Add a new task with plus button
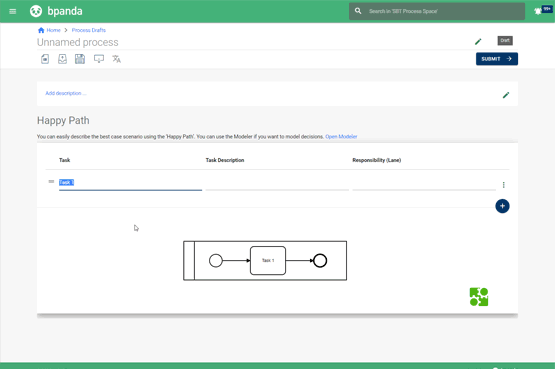 [502, 206]
